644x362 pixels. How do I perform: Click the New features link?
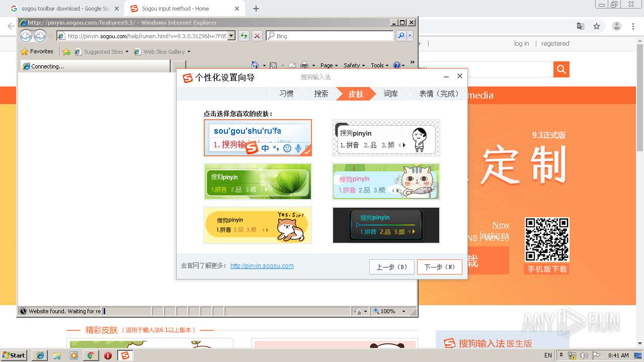point(495,230)
